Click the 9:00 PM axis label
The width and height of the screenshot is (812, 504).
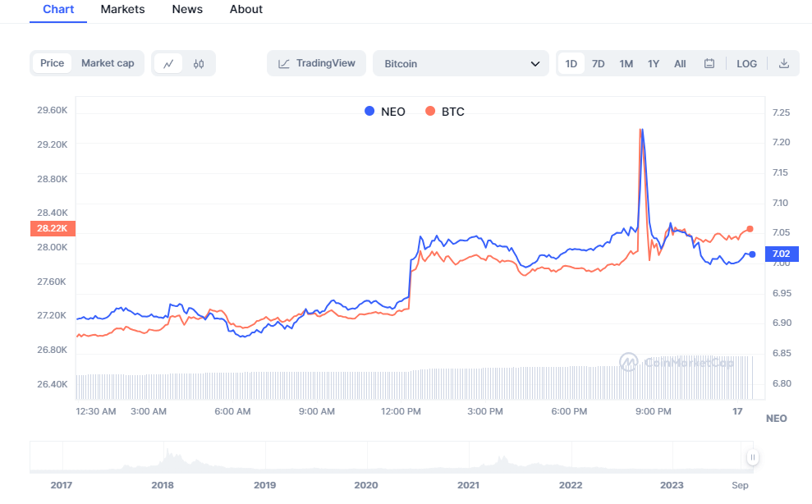tap(654, 411)
